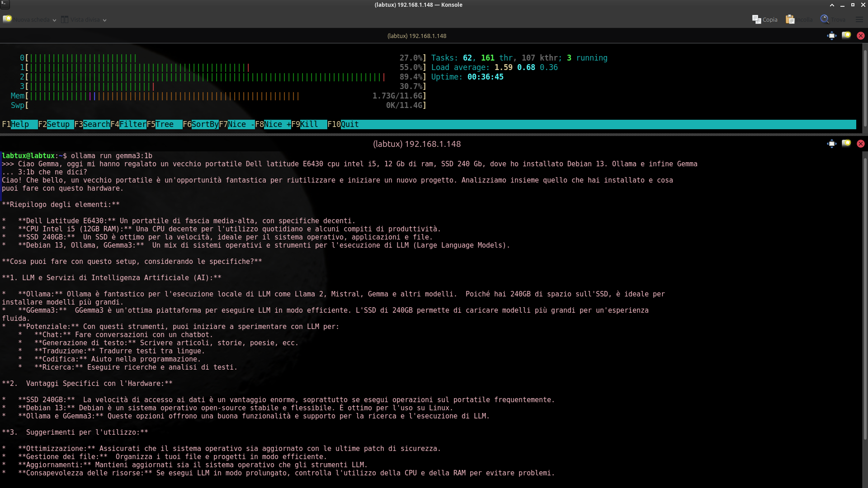868x488 pixels.
Task: Open the hamburger menu in the toolbar
Action: [859, 19]
